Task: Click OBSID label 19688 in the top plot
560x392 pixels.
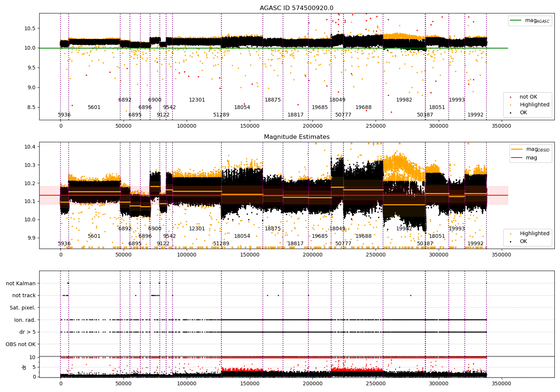Action: pyautogui.click(x=364, y=108)
